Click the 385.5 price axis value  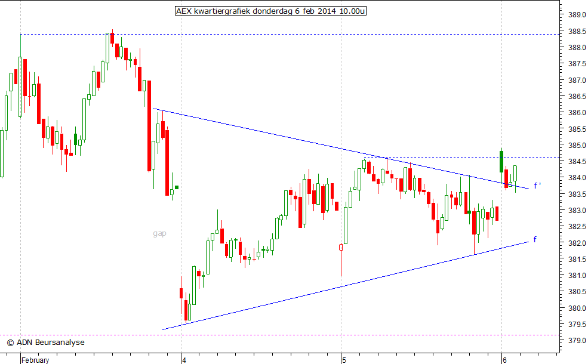[x=577, y=129]
